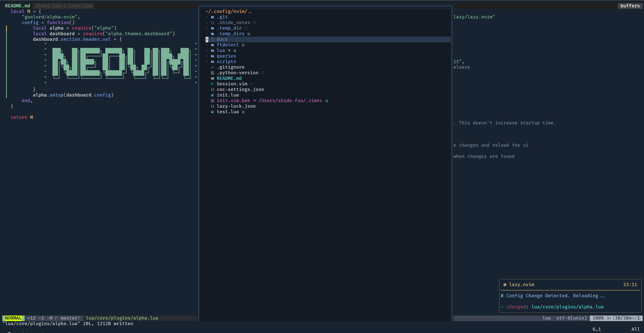Expand the docs folder chevron
The width and height of the screenshot is (644, 333).
click(x=207, y=39)
